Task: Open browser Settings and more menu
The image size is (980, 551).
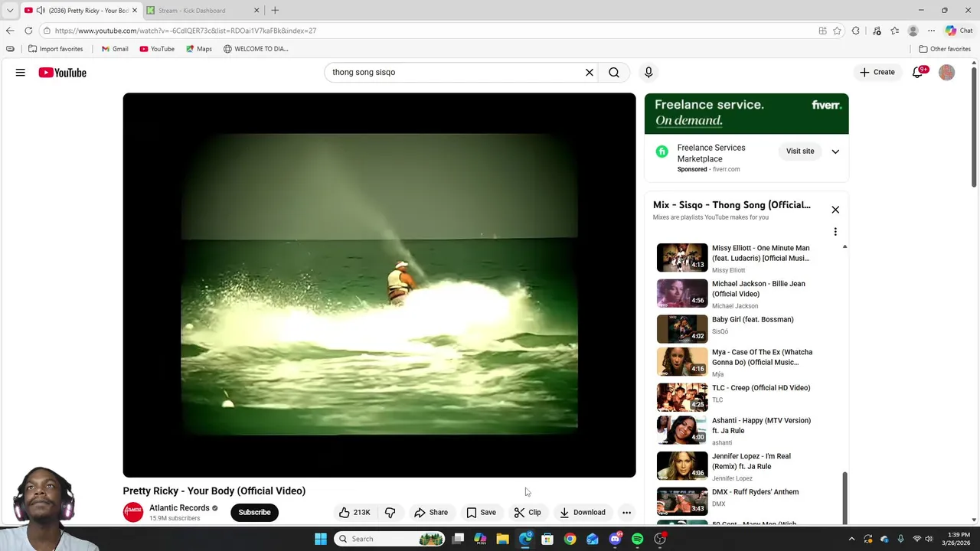Action: pyautogui.click(x=931, y=31)
